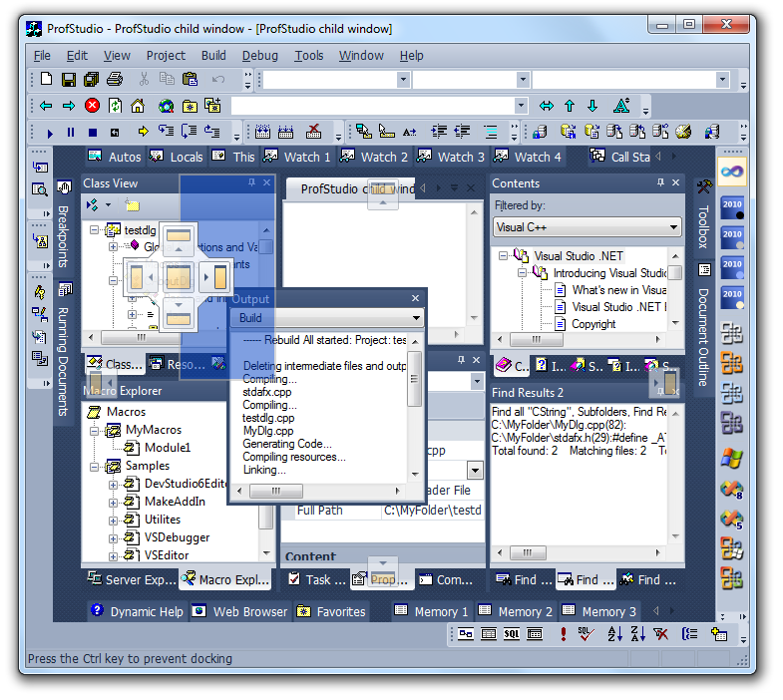Image resolution: width=783 pixels, height=700 pixels.
Task: Click the Find Results horizontal scrollbar thumb
Action: (x=528, y=552)
